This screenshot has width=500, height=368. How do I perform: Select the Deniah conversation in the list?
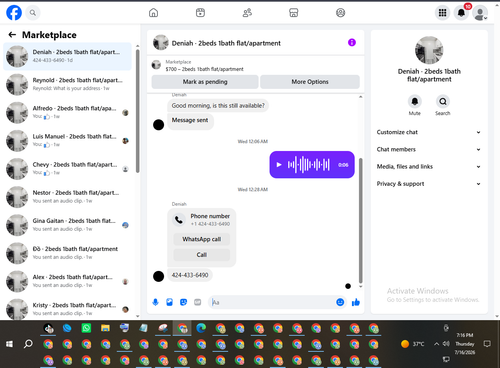[x=67, y=56]
